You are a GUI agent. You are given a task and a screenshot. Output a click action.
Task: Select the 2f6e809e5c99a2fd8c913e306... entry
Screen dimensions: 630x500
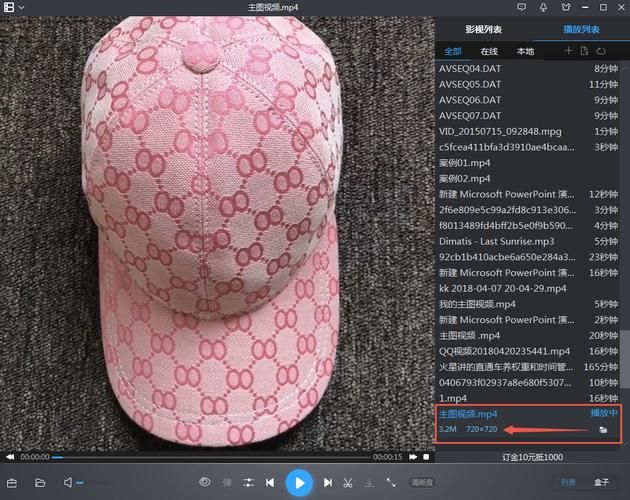pyautogui.click(x=528, y=210)
